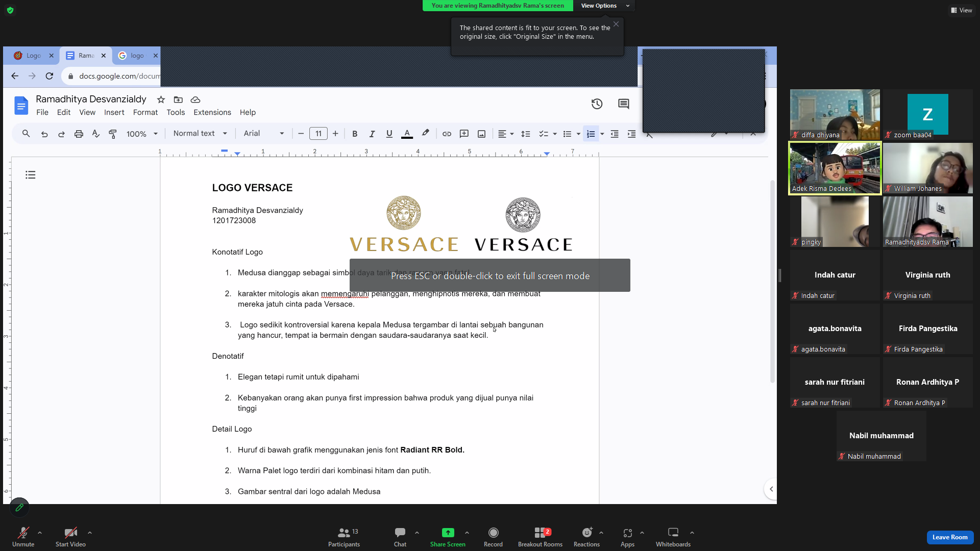Select the paint format tool

pos(113,134)
